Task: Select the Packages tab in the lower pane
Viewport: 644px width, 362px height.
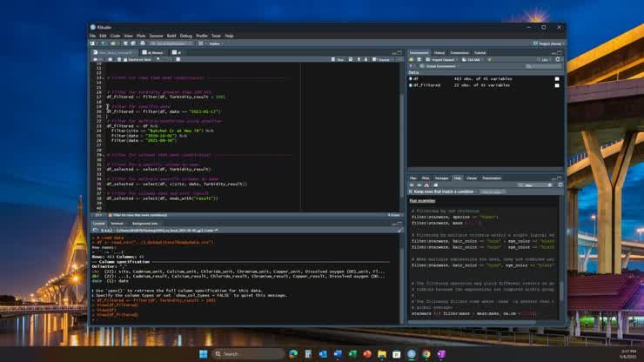Action: click(441, 178)
